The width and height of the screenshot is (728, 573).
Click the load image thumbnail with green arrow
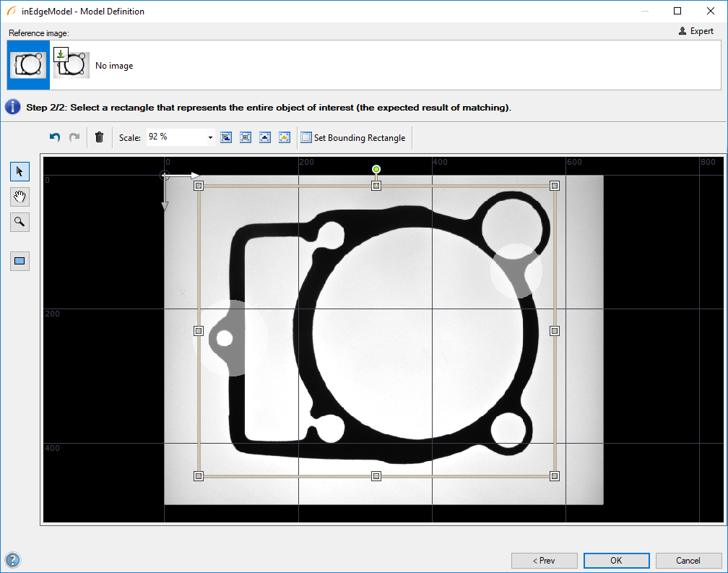[x=71, y=64]
